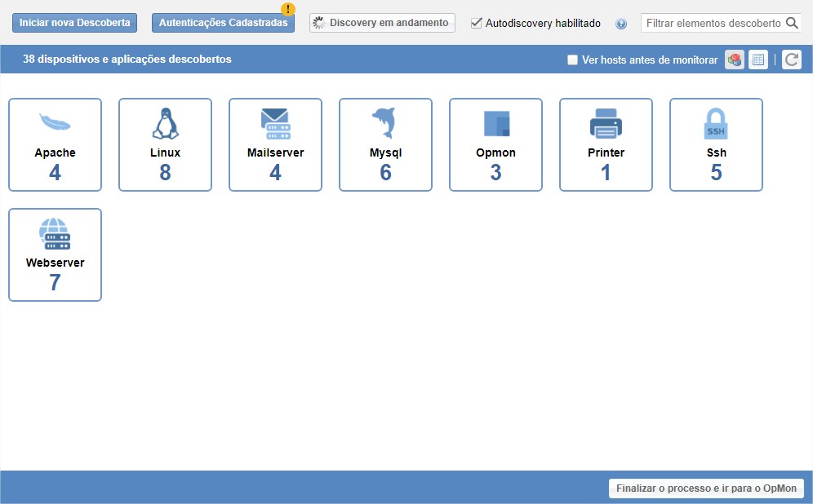This screenshot has width=813, height=504.
Task: Open Autenticações Cadastradas
Action: (x=223, y=23)
